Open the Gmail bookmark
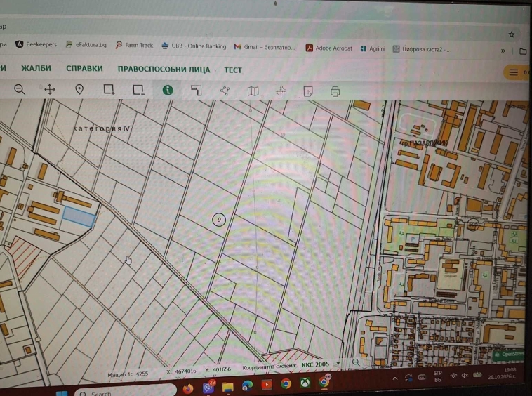The image size is (532, 396). (265, 47)
